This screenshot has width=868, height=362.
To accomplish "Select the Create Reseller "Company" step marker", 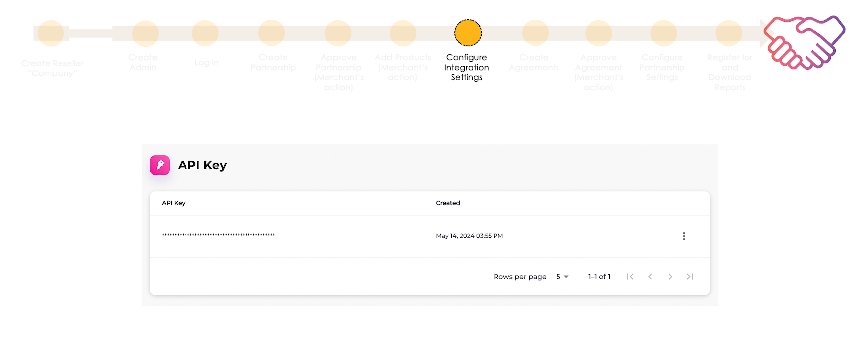I will point(51,33).
